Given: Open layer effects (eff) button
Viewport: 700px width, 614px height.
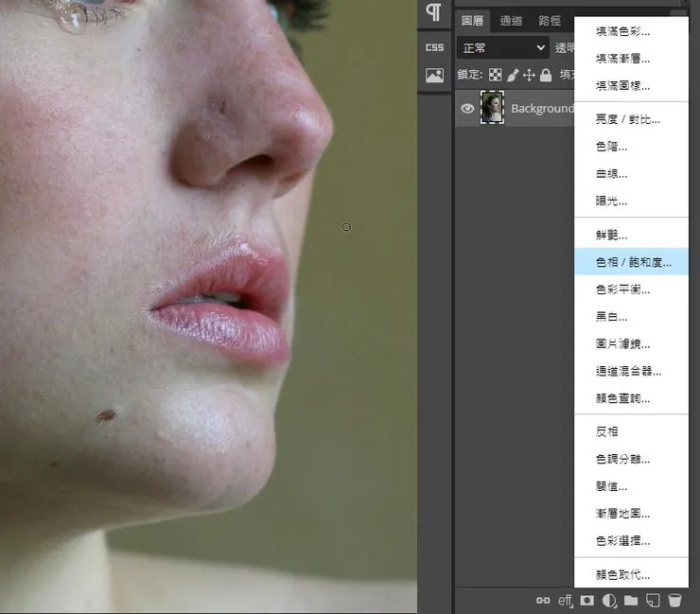Looking at the screenshot, I should 565,601.
